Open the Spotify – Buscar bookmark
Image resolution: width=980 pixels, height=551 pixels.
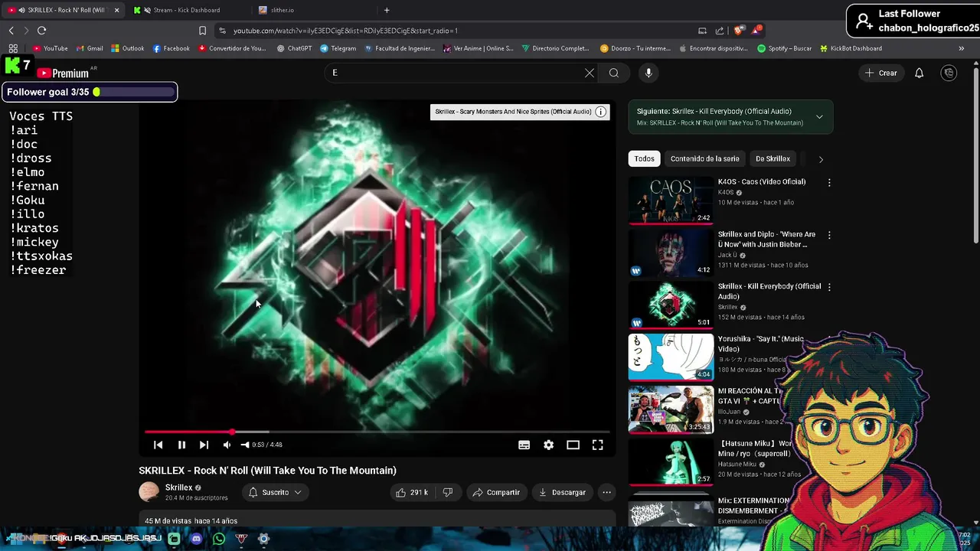pyautogui.click(x=784, y=48)
